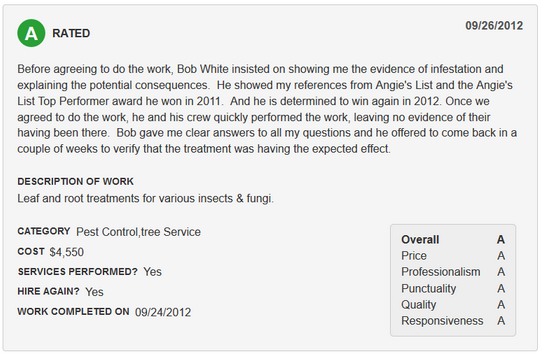
Task: Click the Overall grade row
Action: coord(453,240)
